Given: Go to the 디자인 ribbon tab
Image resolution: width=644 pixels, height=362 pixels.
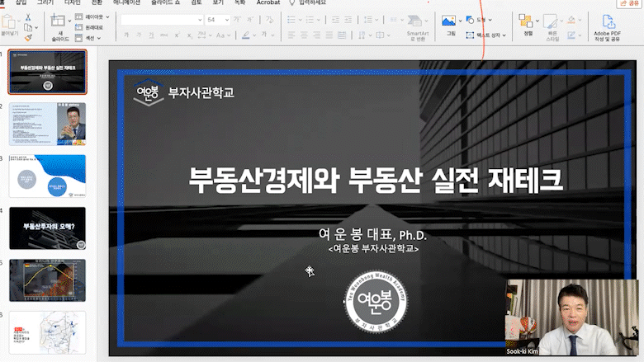Looking at the screenshot, I should click(72, 3).
